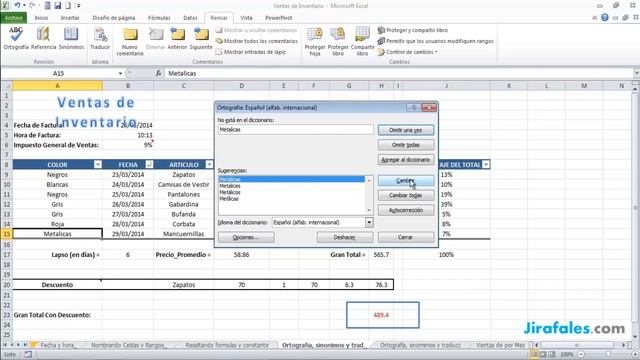Click the Cerrar button in dialog
Image resolution: width=640 pixels, height=360 pixels.
pos(406,237)
